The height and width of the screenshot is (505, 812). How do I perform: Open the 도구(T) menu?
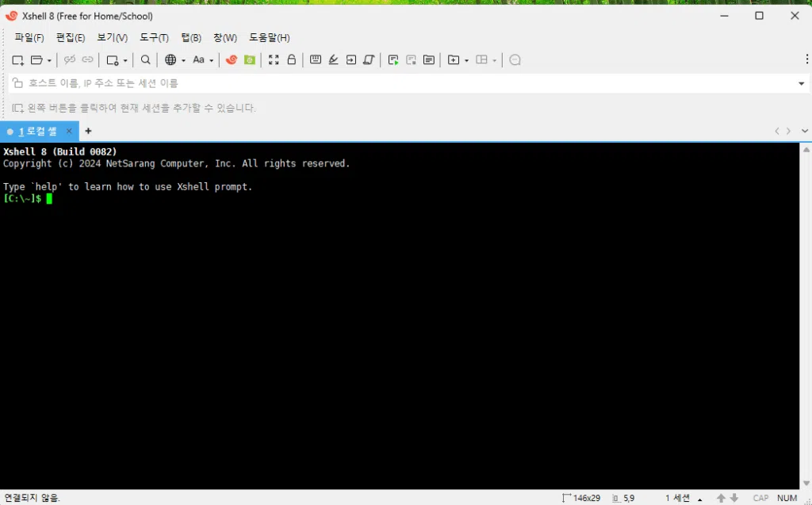[x=154, y=37]
